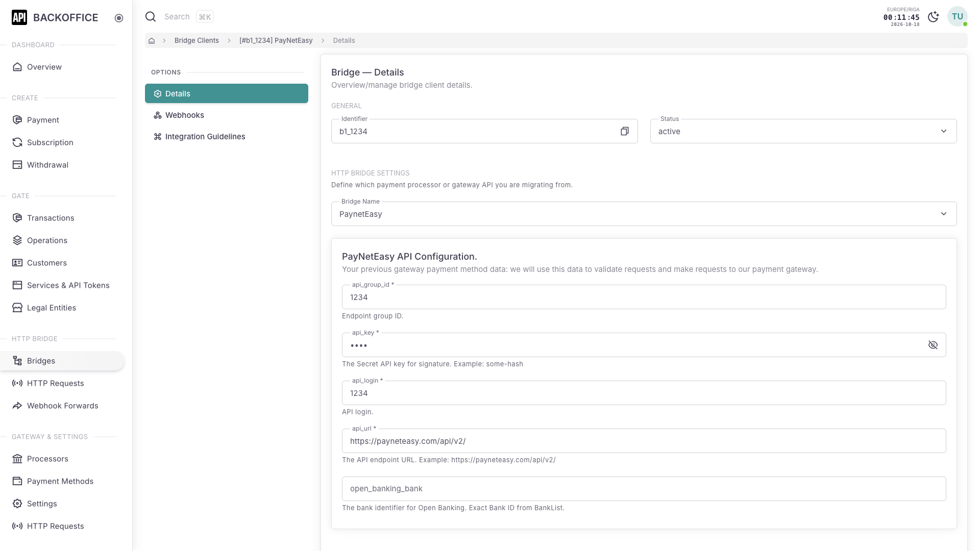Show the hidden api_key value
The height and width of the screenshot is (551, 980).
pyautogui.click(x=933, y=345)
